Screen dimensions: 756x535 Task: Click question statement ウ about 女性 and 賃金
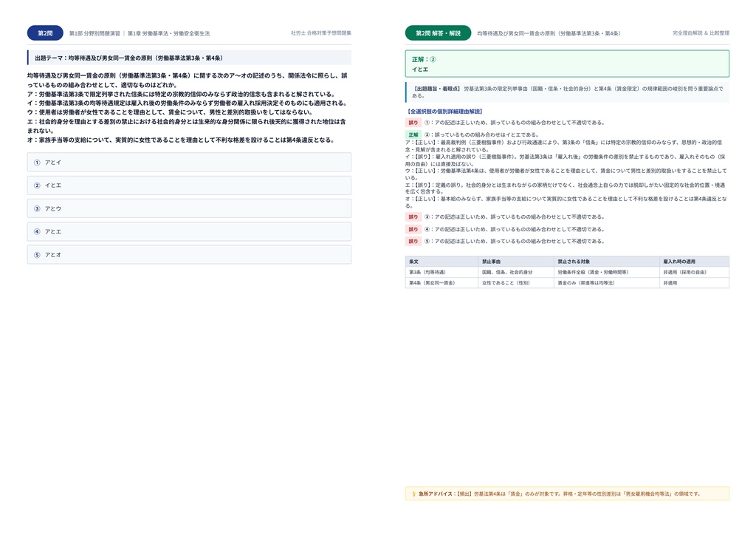[x=170, y=112]
